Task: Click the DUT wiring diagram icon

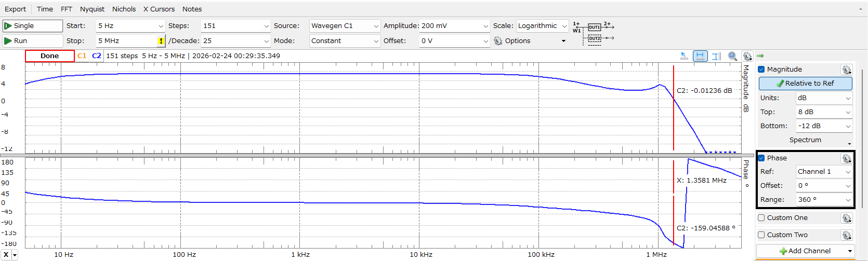Action: click(x=594, y=32)
